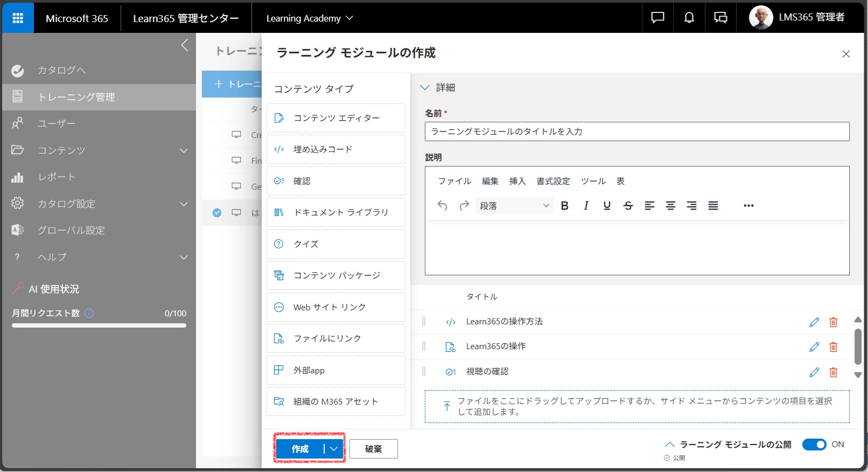Center align text
This screenshot has width=868, height=472.
point(670,205)
